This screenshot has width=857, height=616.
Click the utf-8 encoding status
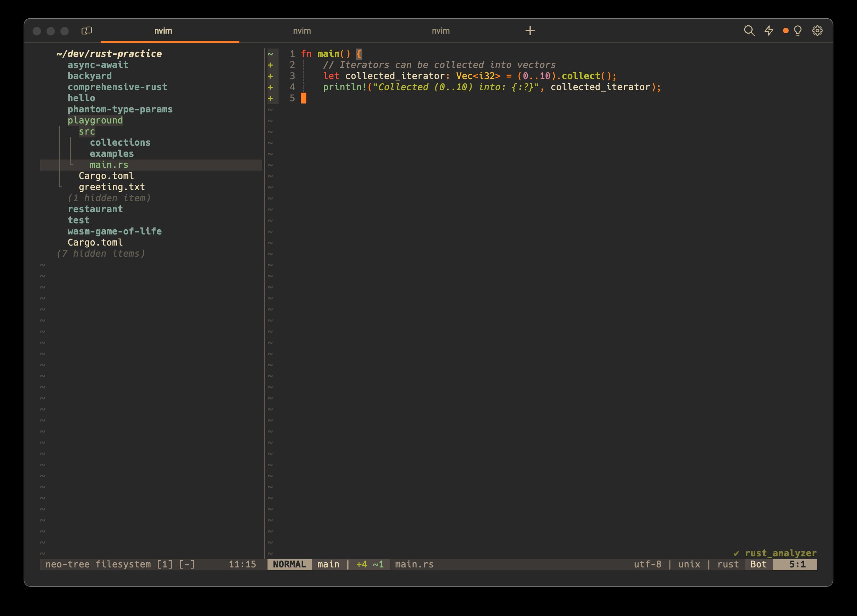click(x=647, y=564)
